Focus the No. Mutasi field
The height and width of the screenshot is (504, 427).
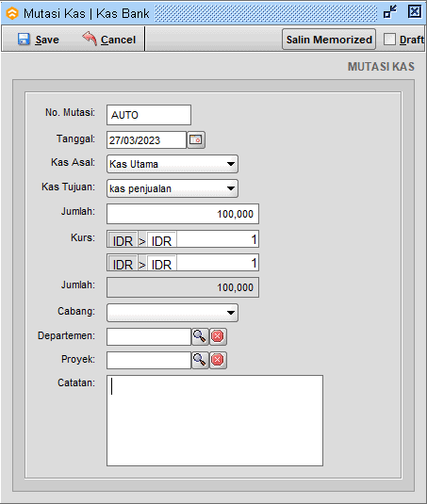pyautogui.click(x=149, y=115)
